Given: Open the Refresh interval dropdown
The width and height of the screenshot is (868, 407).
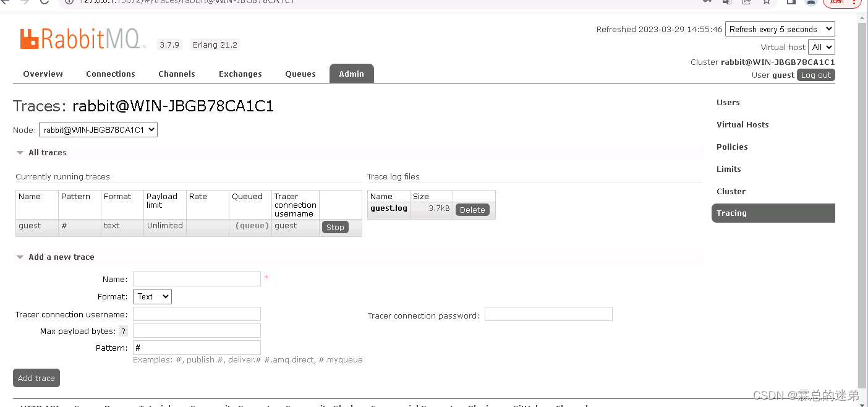Looking at the screenshot, I should click(x=780, y=28).
